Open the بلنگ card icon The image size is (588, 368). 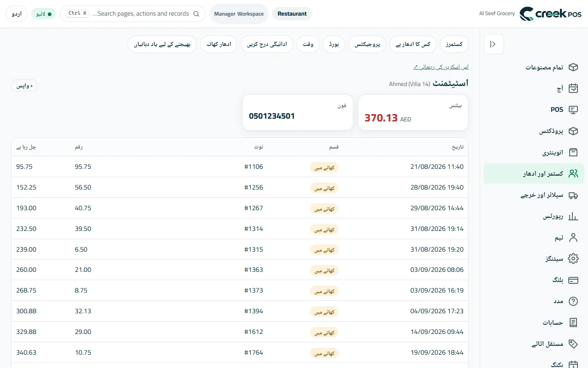click(x=573, y=280)
